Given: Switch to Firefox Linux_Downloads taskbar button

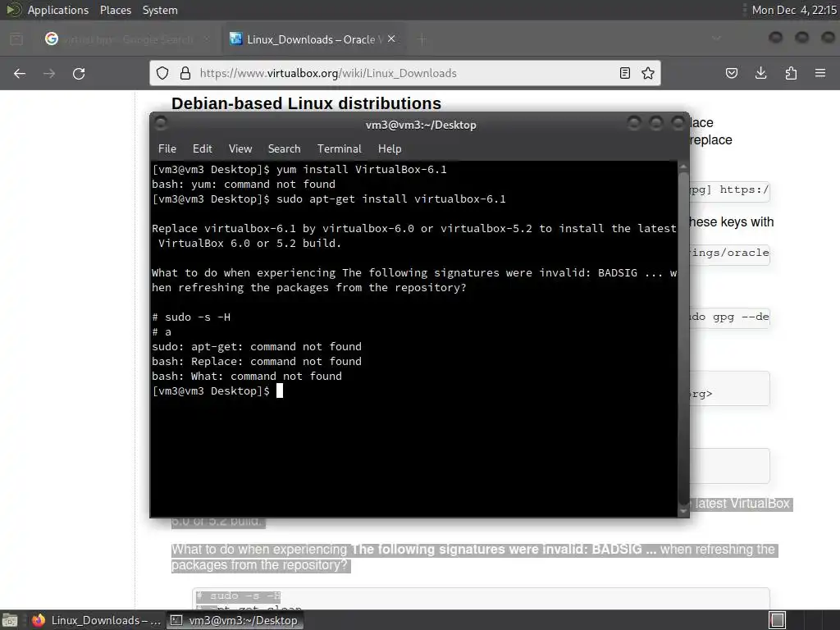Looking at the screenshot, I should pos(97,620).
